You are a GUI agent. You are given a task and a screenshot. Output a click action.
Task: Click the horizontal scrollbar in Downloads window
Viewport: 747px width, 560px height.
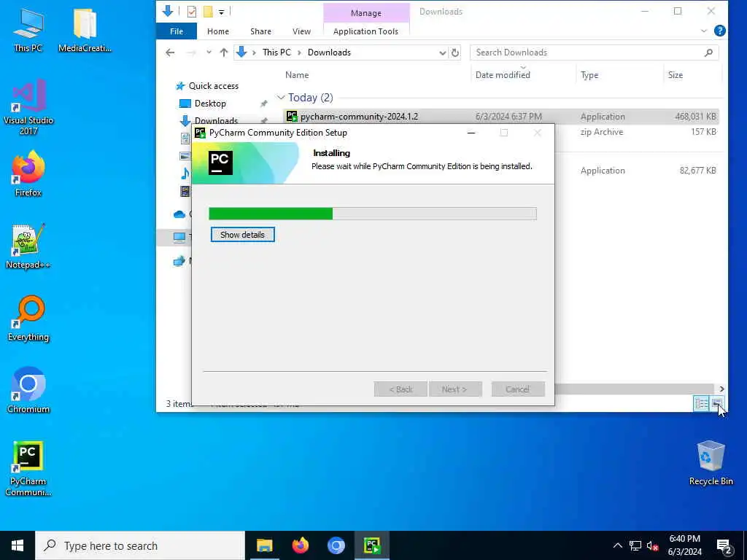coord(633,389)
